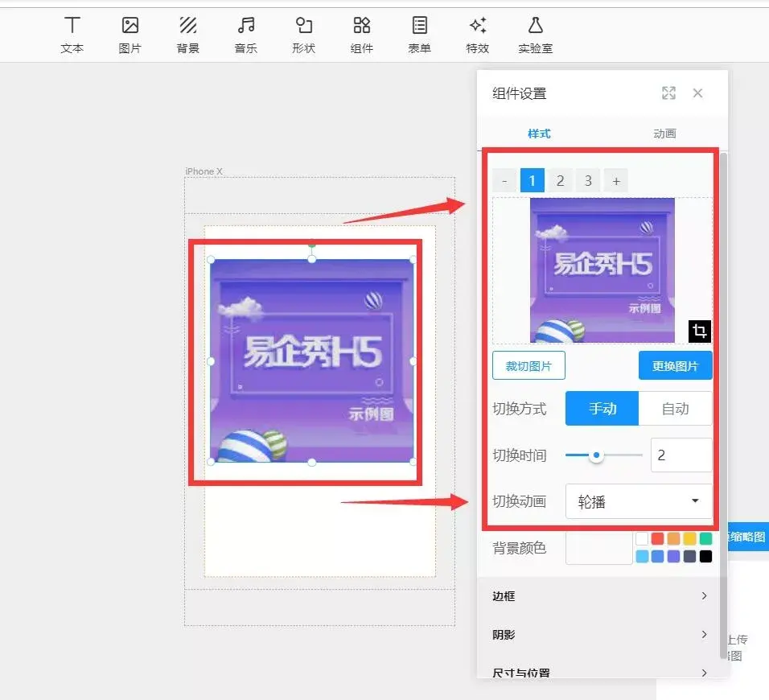Open the 特效 effects tool
The width and height of the screenshot is (769, 700).
click(x=477, y=35)
